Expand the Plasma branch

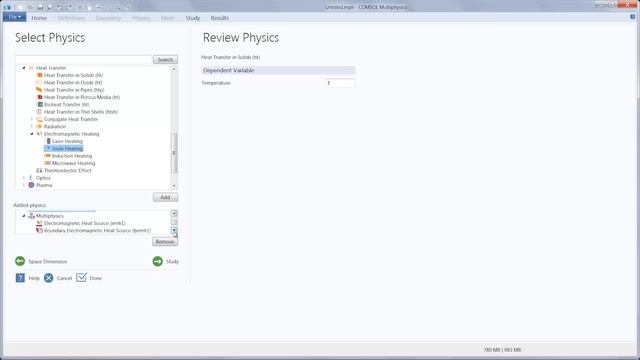[x=24, y=185]
